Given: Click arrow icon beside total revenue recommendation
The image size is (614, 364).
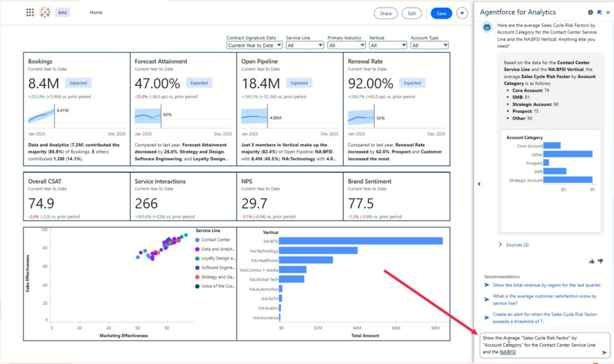Looking at the screenshot, I should tap(487, 285).
